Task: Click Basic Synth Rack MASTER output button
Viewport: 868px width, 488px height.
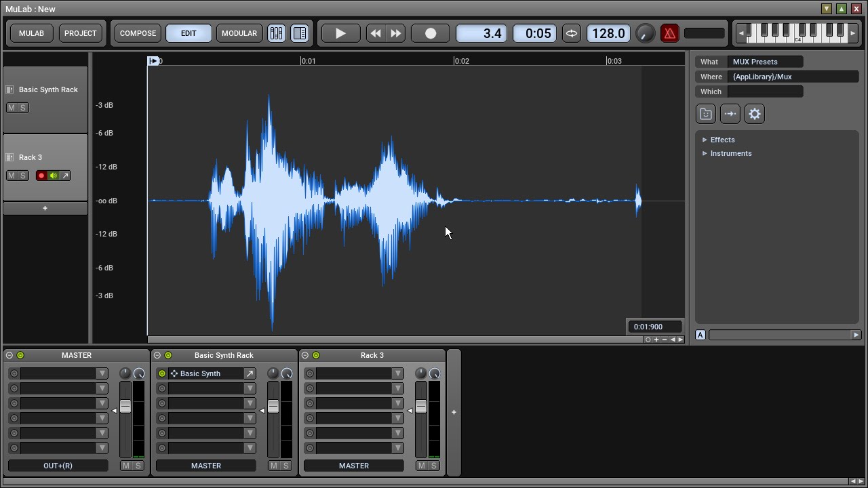Action: coord(206,466)
